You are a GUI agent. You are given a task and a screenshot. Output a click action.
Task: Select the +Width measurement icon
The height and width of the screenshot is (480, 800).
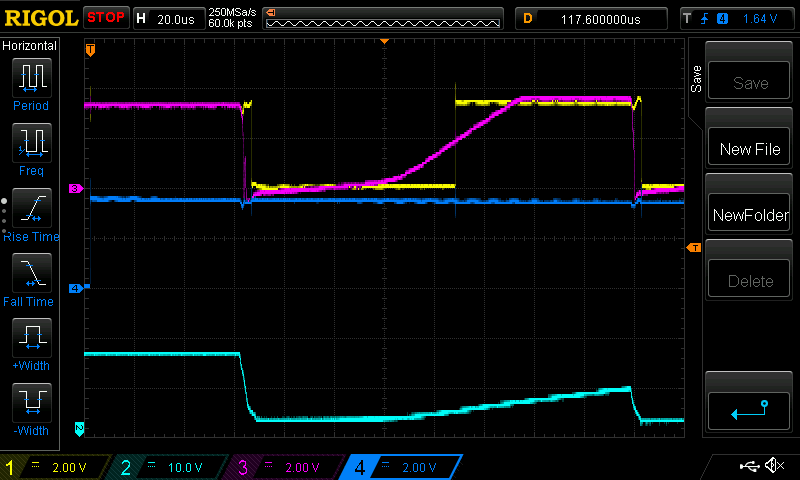click(32, 337)
